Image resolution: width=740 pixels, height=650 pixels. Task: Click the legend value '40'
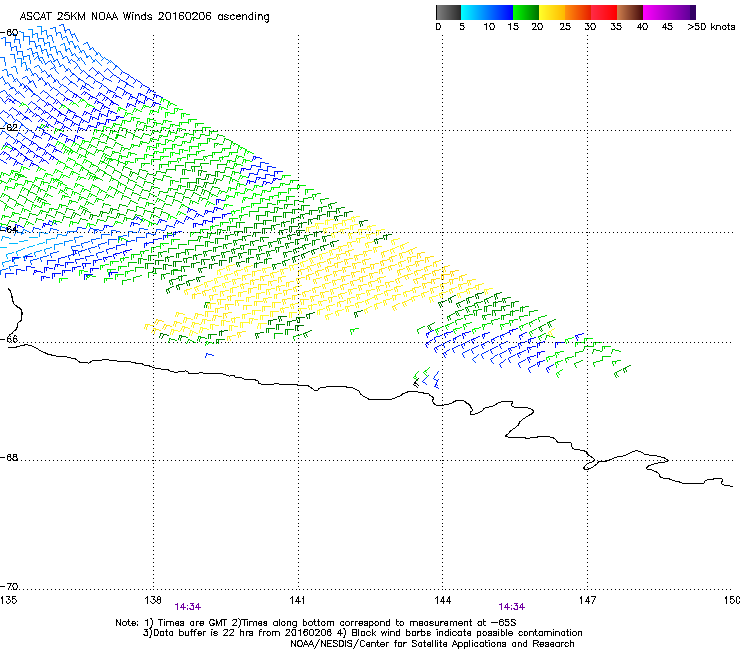[x=642, y=27]
